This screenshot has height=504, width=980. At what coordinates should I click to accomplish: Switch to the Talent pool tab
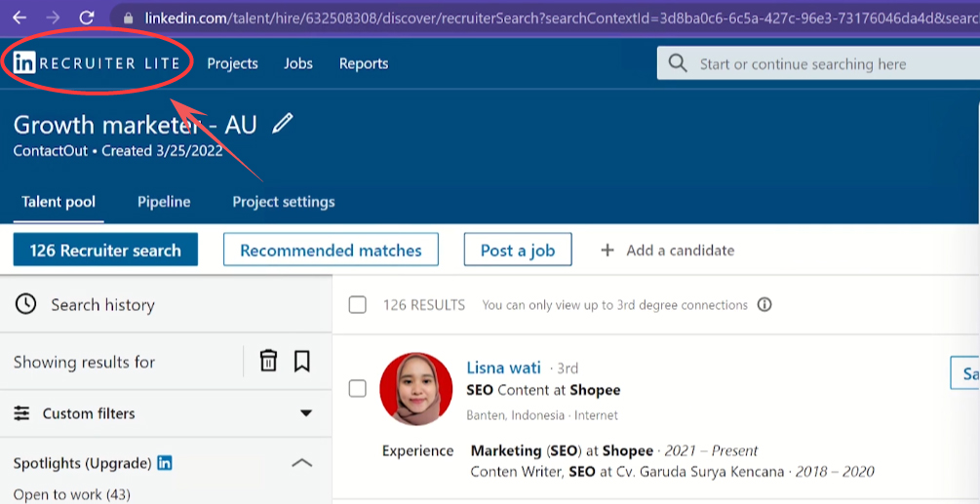(59, 202)
